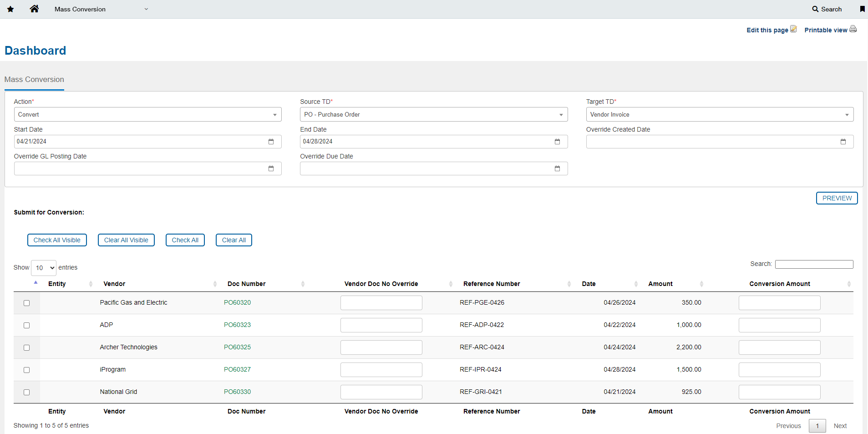The image size is (868, 434).
Task: Click the star favorites icon
Action: [10, 9]
